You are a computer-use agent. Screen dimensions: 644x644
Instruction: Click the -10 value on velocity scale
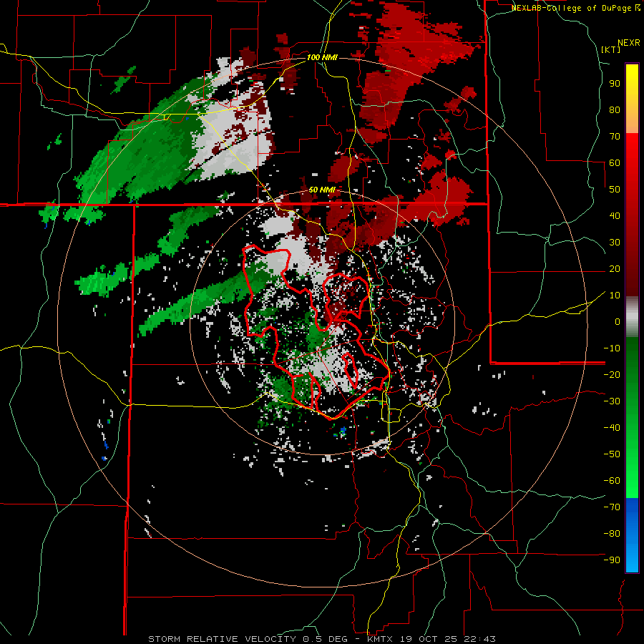coord(612,348)
